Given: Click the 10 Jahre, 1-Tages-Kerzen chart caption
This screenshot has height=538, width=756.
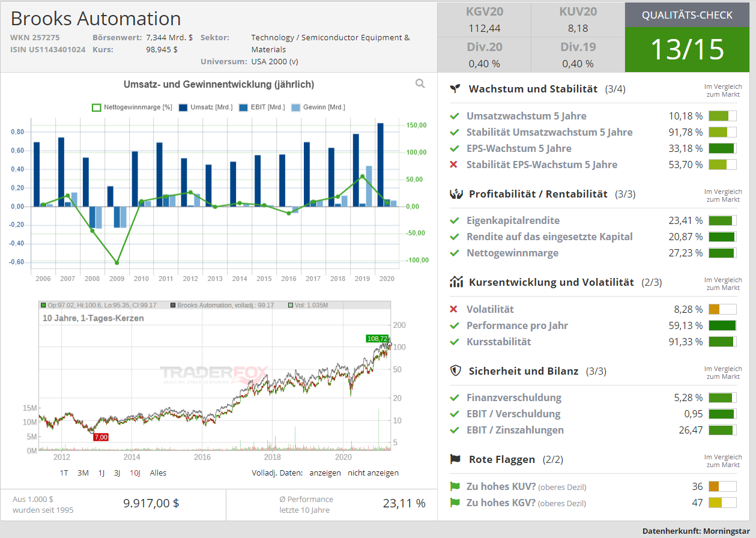Looking at the screenshot, I should 93,318.
